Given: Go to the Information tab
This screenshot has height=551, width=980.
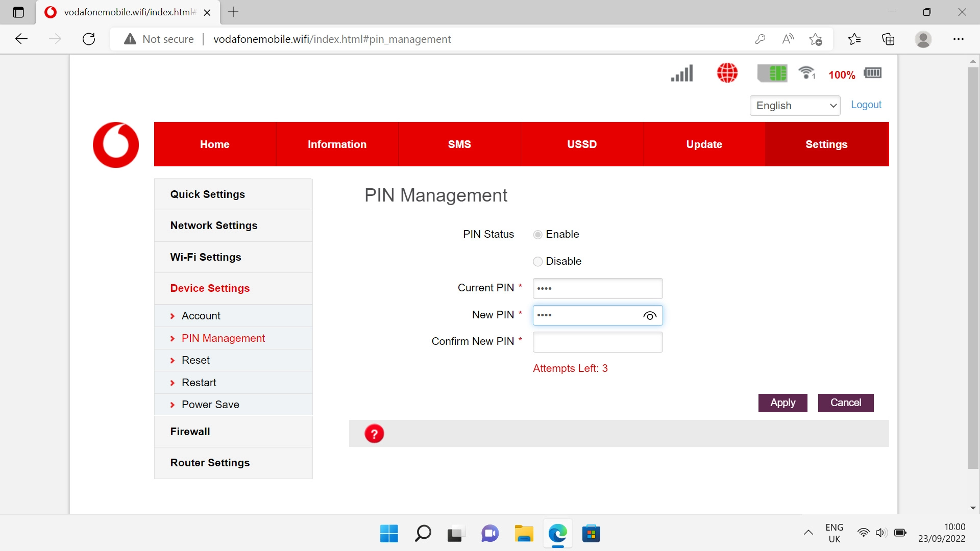Looking at the screenshot, I should tap(337, 144).
